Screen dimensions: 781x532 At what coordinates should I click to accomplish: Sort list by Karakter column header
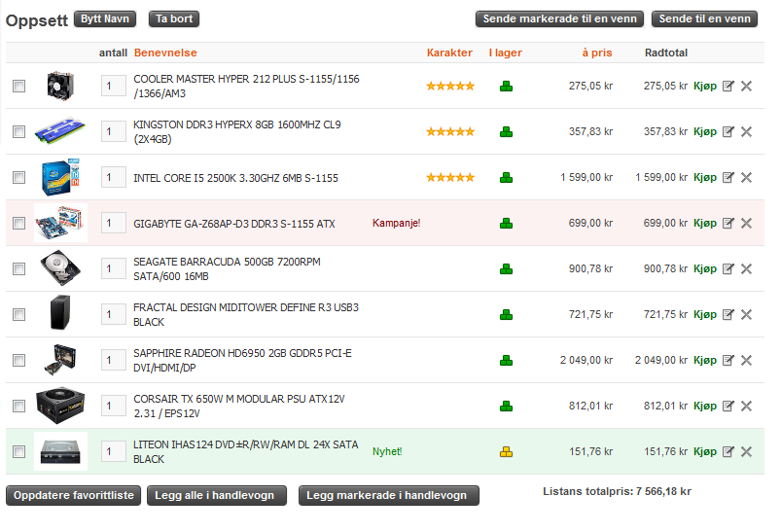(449, 53)
